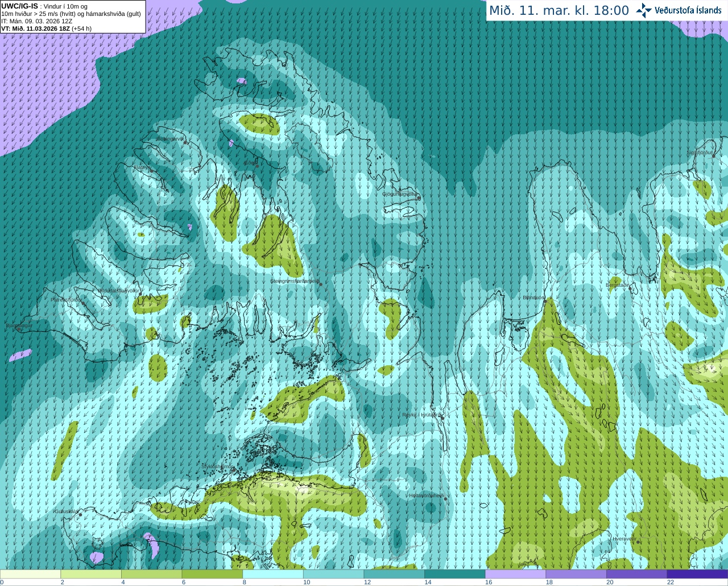The height and width of the screenshot is (586, 728).
Task: Click the darkest purple legend swatch after 22
Action: (697, 574)
